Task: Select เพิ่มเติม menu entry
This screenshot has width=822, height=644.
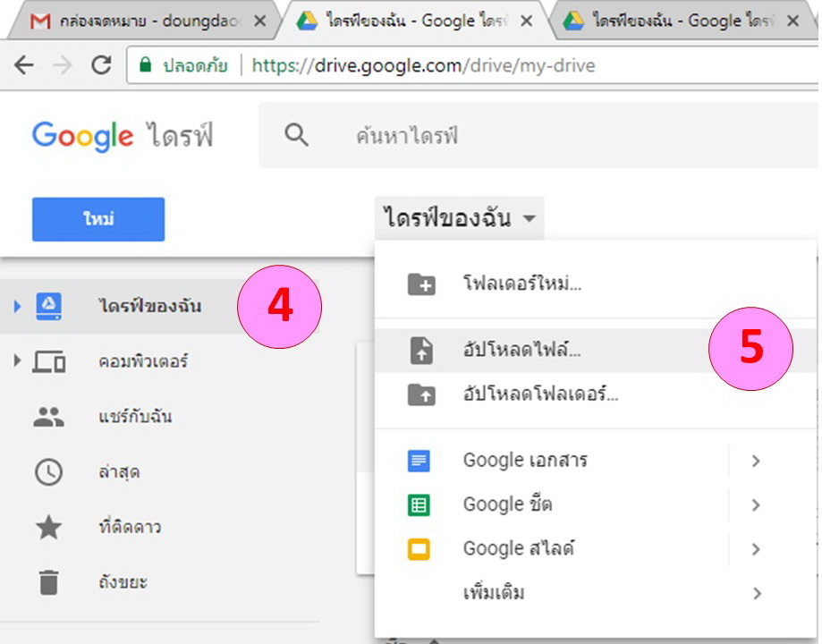Action: coord(596,593)
